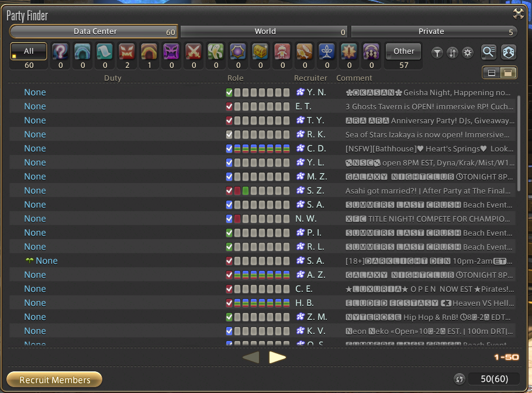
Task: Open the Luxuria Pirates listing by C. E.
Action: [x=262, y=289]
